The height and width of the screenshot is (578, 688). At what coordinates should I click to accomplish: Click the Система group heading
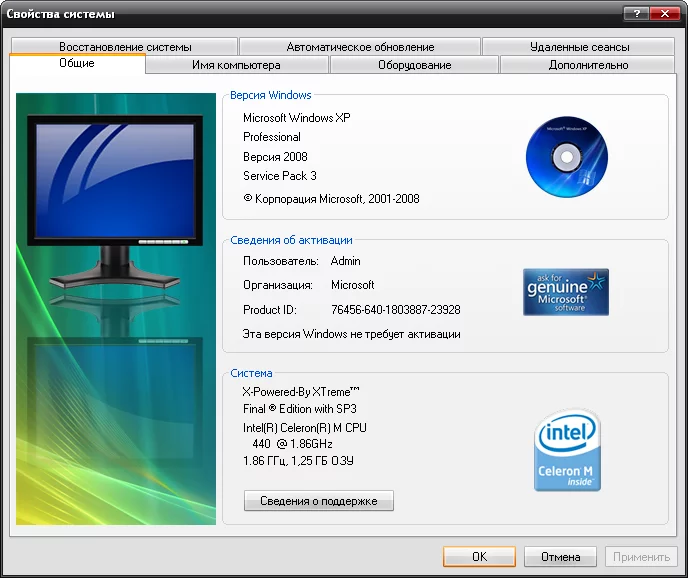251,373
